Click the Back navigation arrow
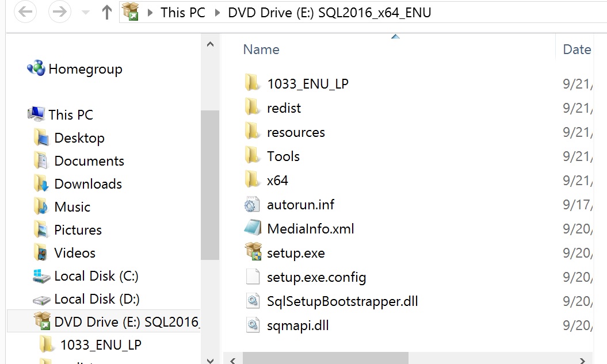Screen dimensions: 607x364 click(25, 12)
